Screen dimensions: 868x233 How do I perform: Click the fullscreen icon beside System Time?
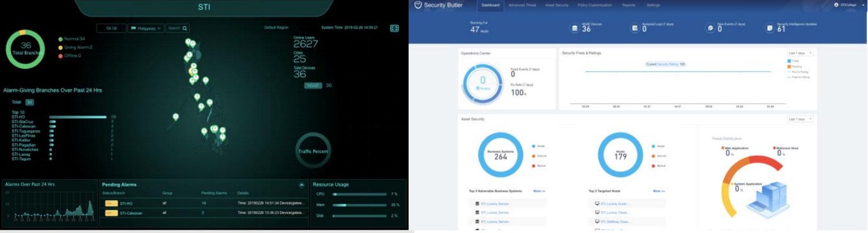(x=395, y=28)
